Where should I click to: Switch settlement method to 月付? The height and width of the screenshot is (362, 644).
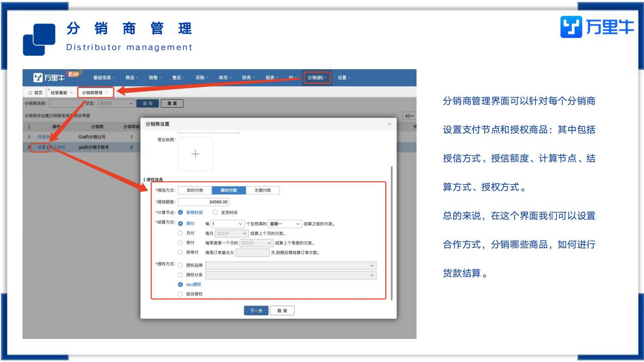click(x=180, y=233)
